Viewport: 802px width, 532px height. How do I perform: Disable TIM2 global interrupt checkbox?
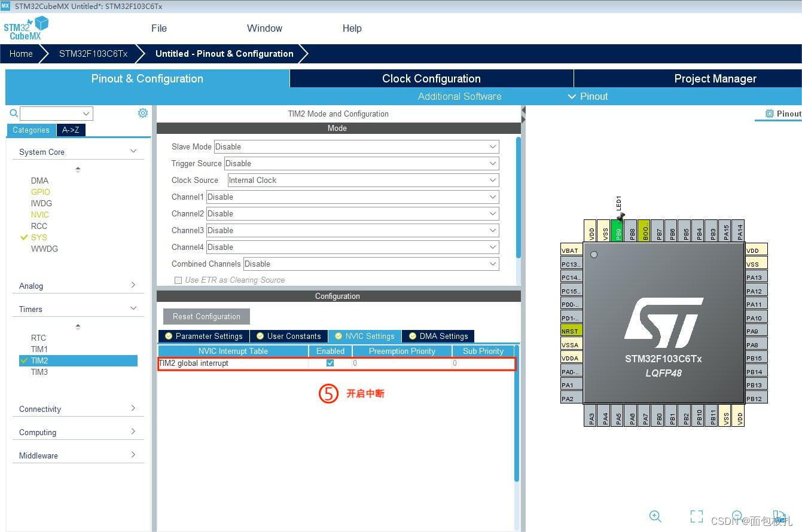point(330,363)
